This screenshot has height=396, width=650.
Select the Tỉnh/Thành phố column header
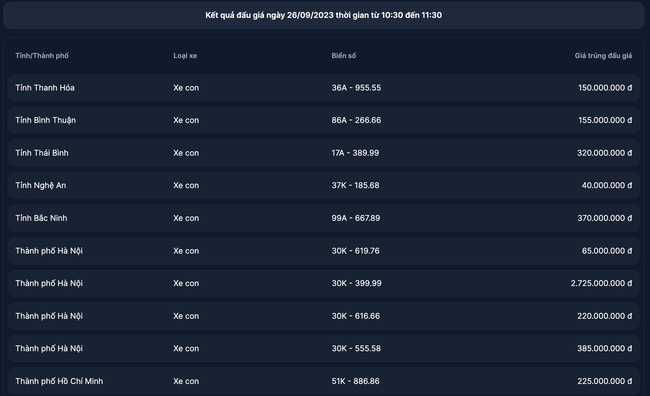(42, 56)
